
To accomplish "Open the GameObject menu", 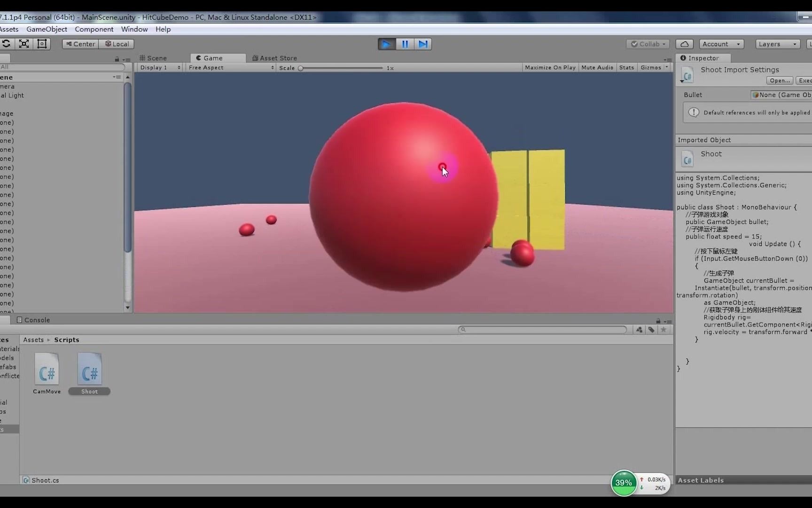I will pos(47,29).
